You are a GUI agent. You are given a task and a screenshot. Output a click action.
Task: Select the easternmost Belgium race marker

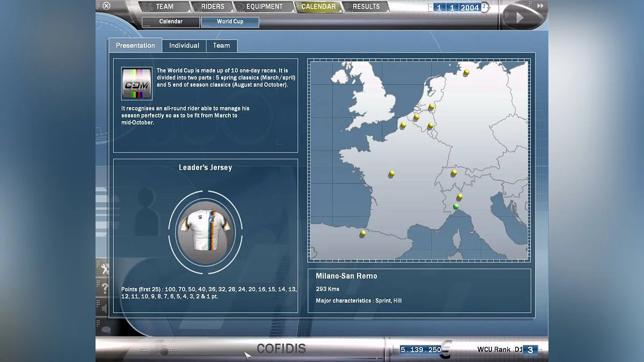click(x=430, y=126)
